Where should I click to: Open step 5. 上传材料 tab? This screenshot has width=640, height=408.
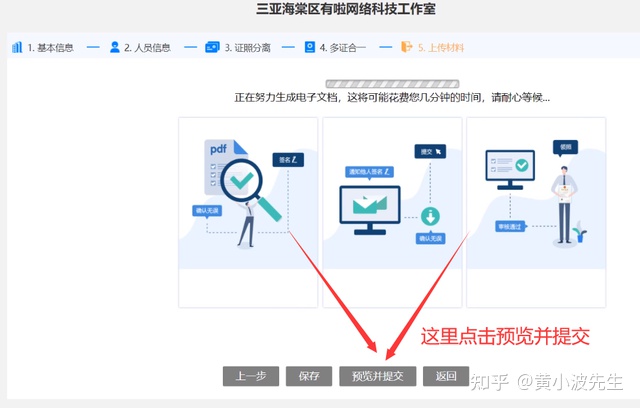pyautogui.click(x=441, y=48)
